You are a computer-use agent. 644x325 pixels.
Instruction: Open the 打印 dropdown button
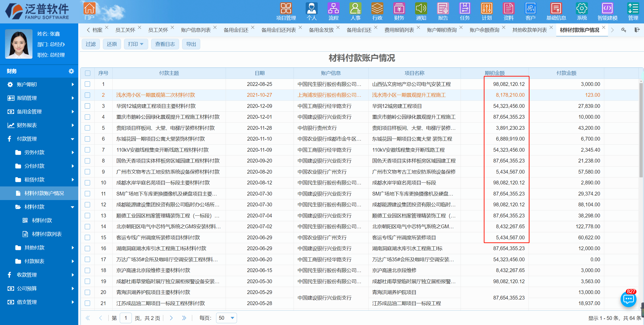[136, 44]
